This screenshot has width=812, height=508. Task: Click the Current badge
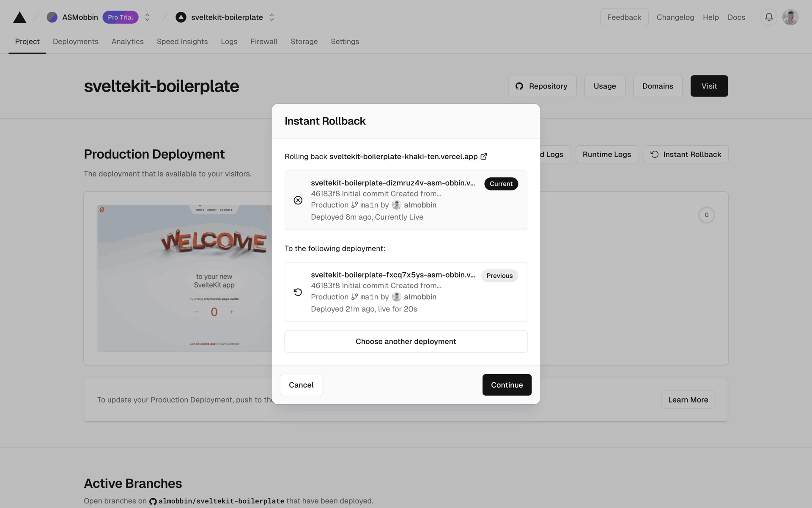tap(501, 184)
